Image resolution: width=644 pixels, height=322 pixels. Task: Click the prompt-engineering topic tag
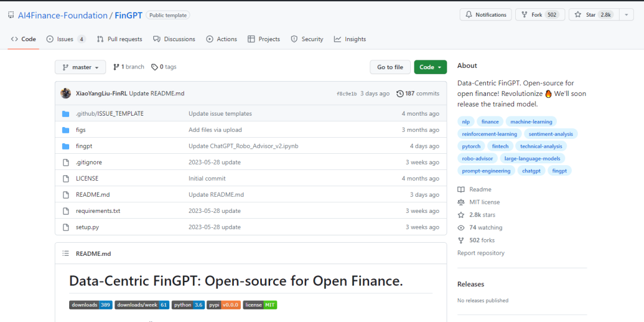coord(486,171)
